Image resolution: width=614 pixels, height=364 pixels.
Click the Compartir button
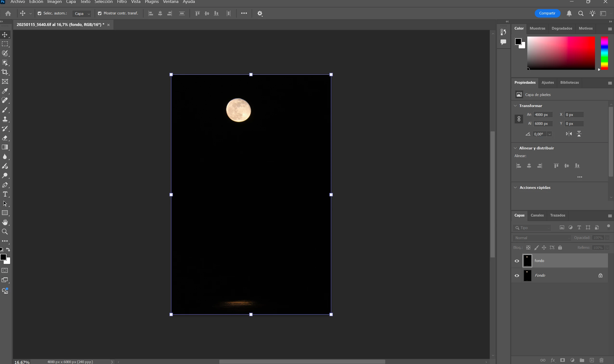click(547, 13)
